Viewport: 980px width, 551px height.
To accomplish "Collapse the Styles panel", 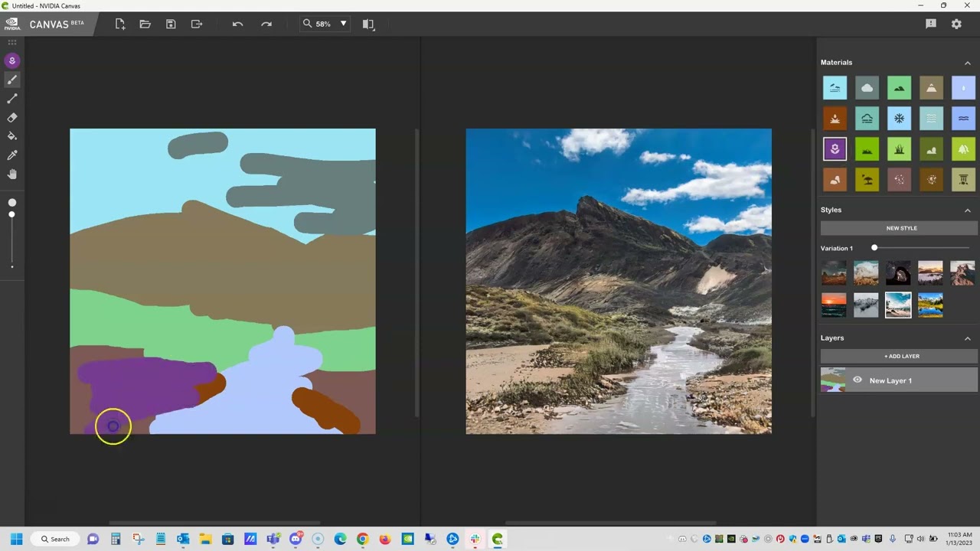I will pos(967,210).
